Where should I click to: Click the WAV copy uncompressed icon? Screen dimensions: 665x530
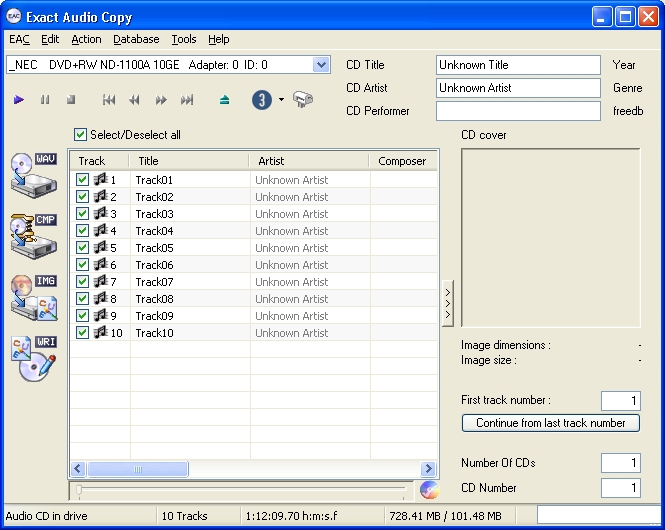pyautogui.click(x=34, y=174)
